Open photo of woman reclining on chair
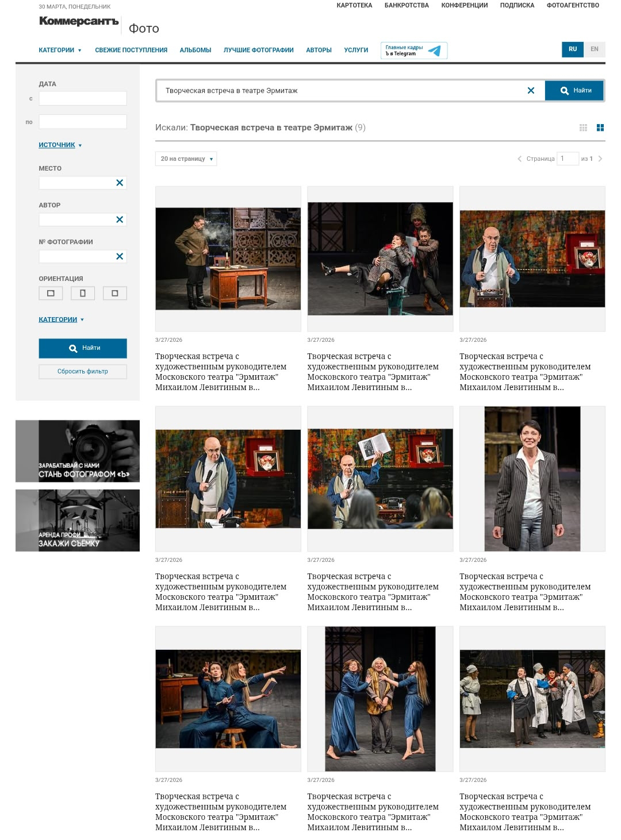This screenshot has width=621, height=840. pos(380,259)
